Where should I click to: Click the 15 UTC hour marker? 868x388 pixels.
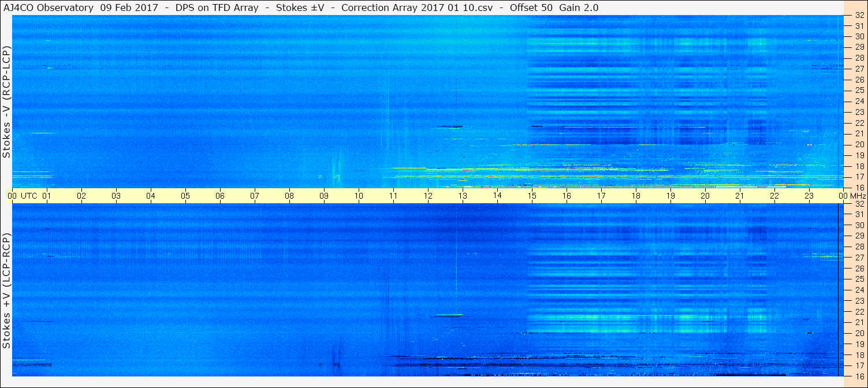[x=532, y=196]
